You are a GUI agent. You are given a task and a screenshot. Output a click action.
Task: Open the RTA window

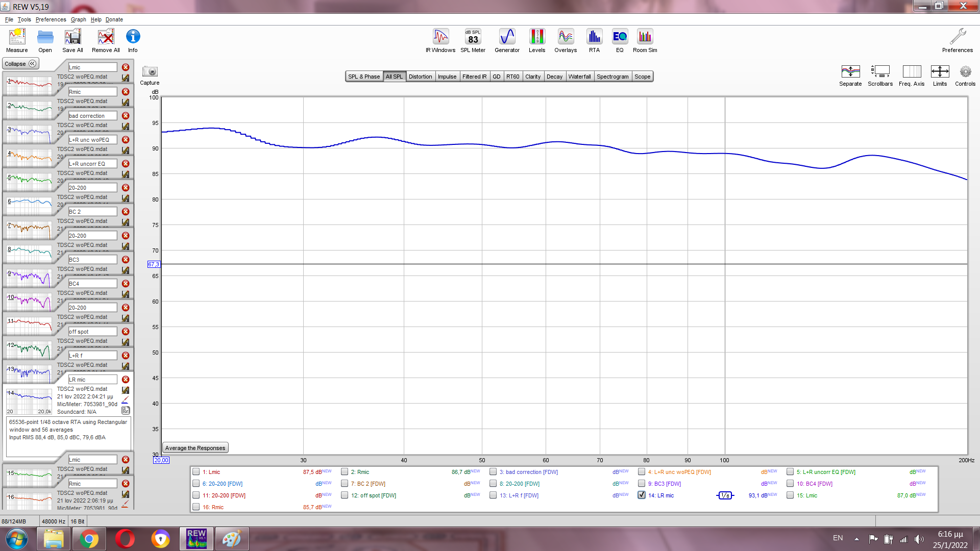tap(594, 40)
